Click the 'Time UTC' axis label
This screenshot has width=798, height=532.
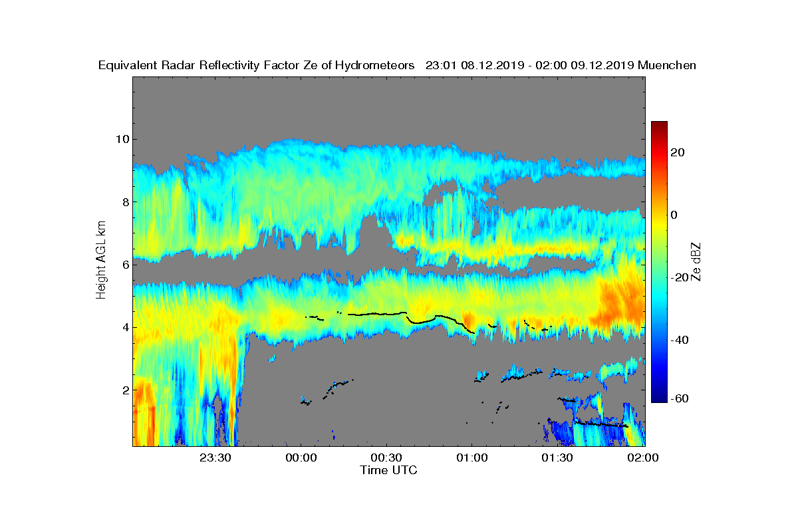tap(389, 470)
